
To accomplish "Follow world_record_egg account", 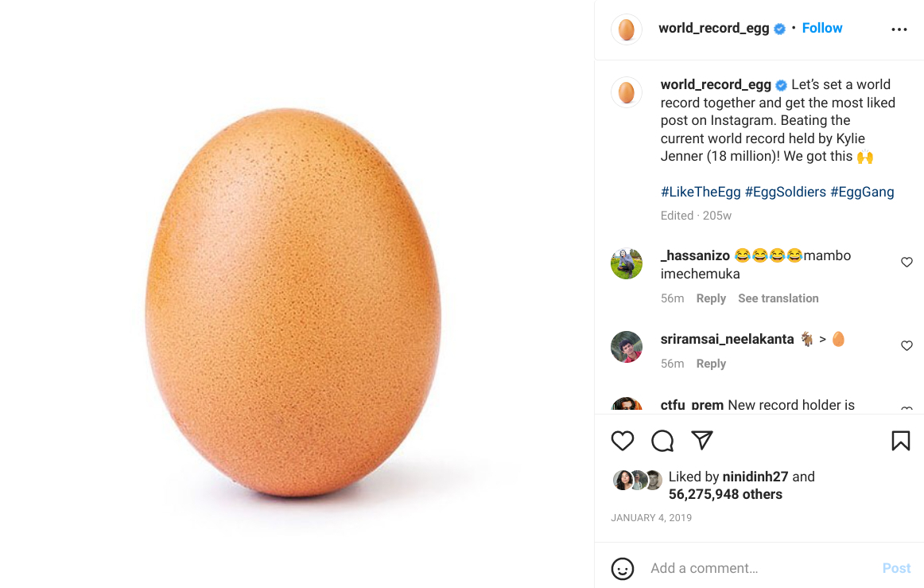I will (x=822, y=29).
